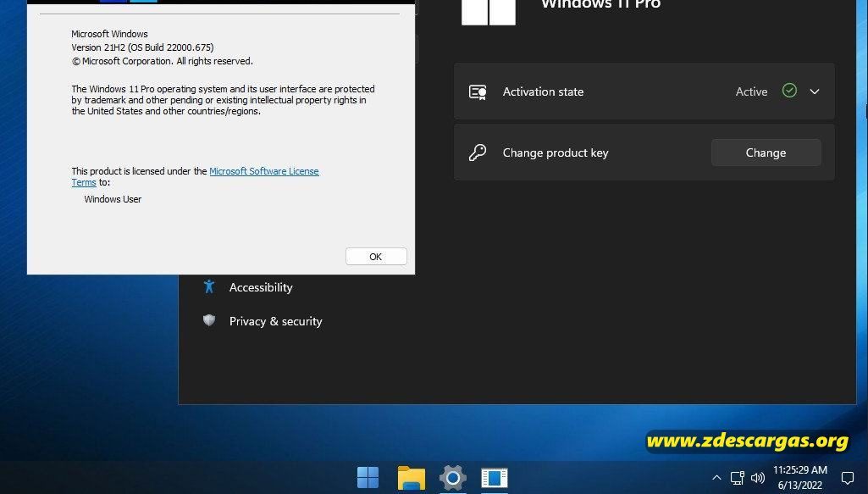
Task: Click the 'Windows 11 Pro' title in Settings
Action: 600,4
